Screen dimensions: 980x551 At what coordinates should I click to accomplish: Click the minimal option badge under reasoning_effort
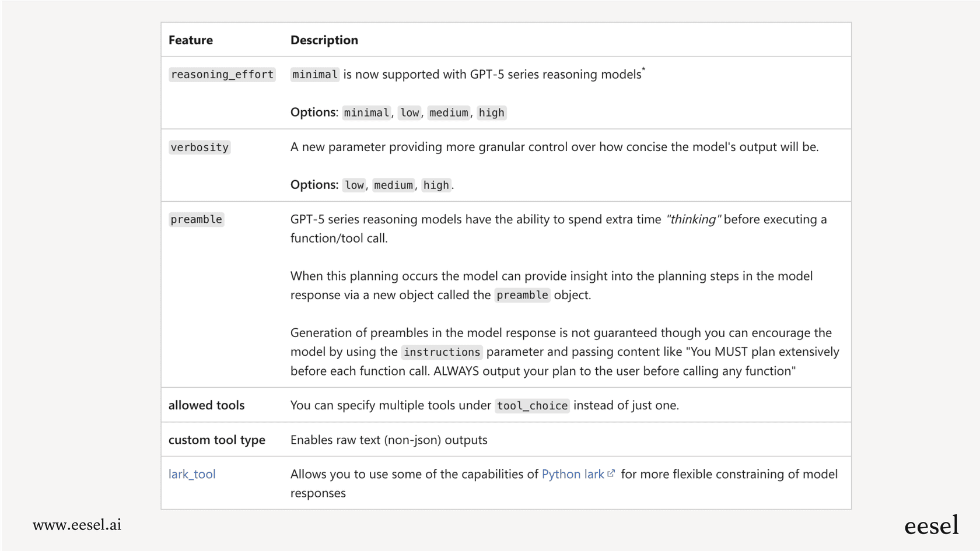coord(366,113)
